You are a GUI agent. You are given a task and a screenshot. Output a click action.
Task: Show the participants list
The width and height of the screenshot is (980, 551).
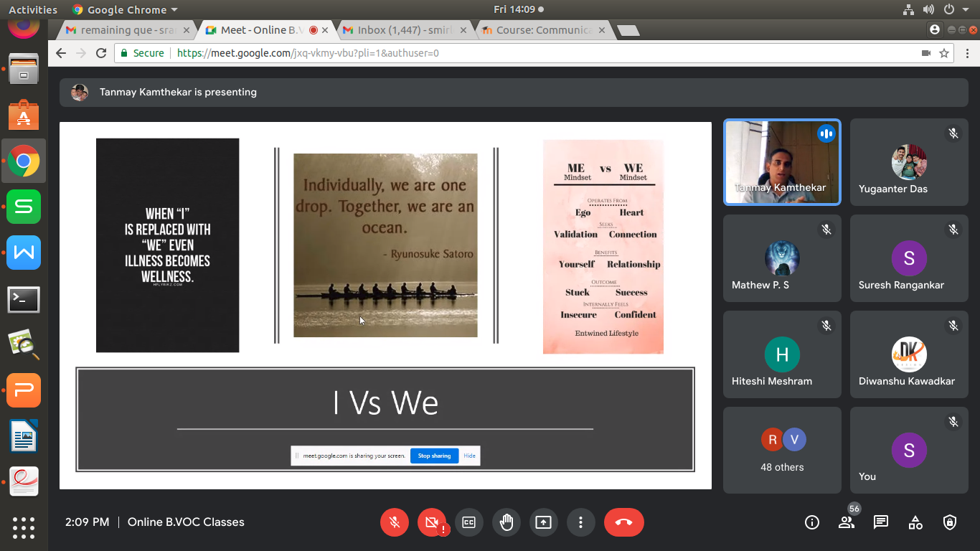847,522
